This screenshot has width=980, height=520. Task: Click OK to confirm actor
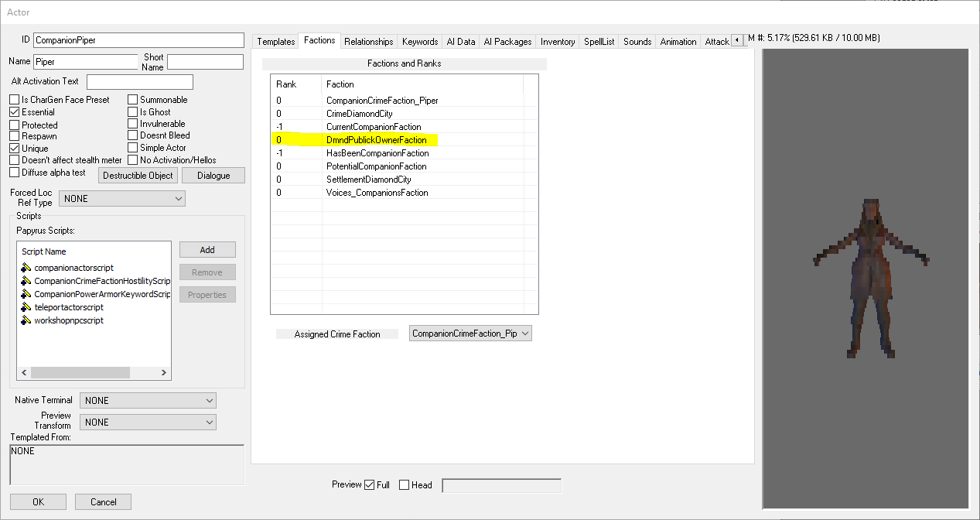(38, 501)
